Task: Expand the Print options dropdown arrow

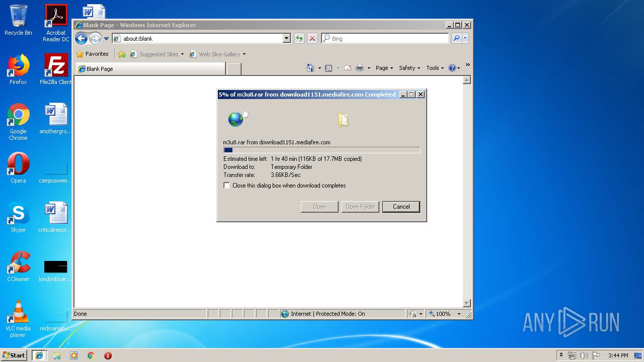Action: [x=369, y=68]
